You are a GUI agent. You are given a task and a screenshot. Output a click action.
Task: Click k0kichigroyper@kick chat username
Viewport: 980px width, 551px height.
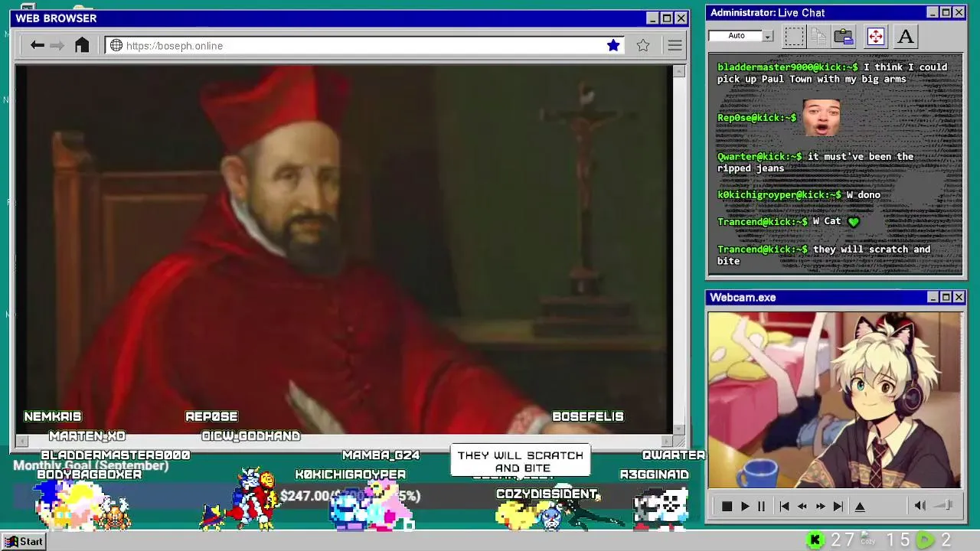[779, 194]
